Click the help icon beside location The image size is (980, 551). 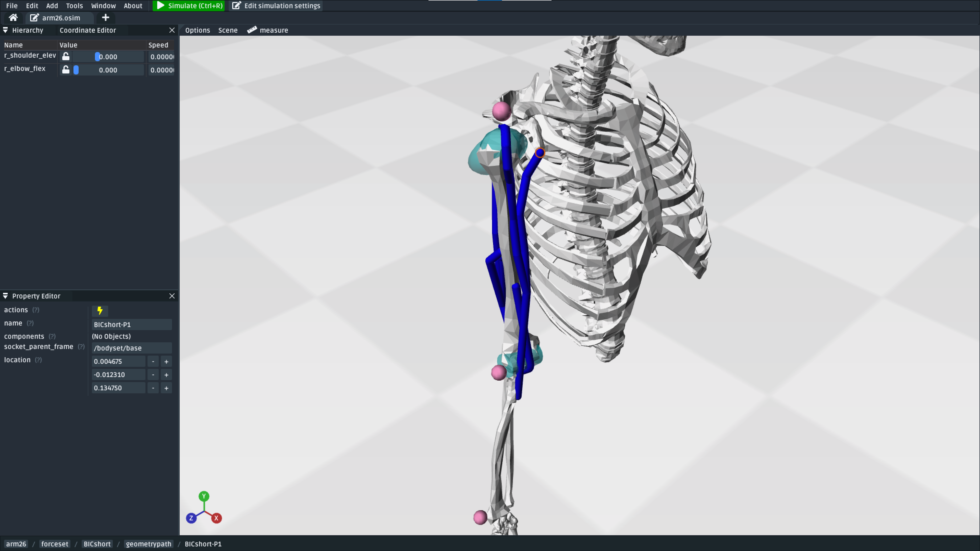38,360
